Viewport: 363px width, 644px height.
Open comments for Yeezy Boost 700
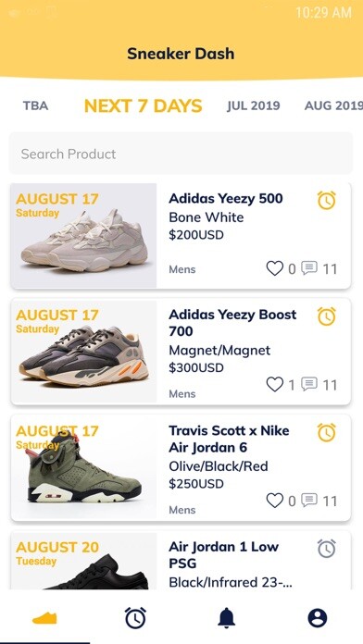309,384
